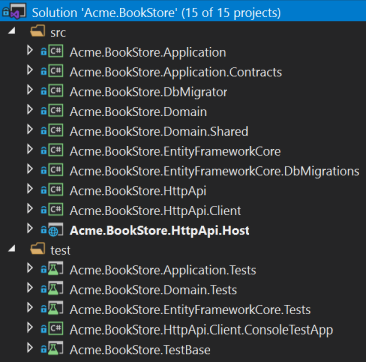Viewport: 366px width, 362px height.
Task: Click flask icon of Acme.BookStore.TestBase
Action: pyautogui.click(x=55, y=348)
